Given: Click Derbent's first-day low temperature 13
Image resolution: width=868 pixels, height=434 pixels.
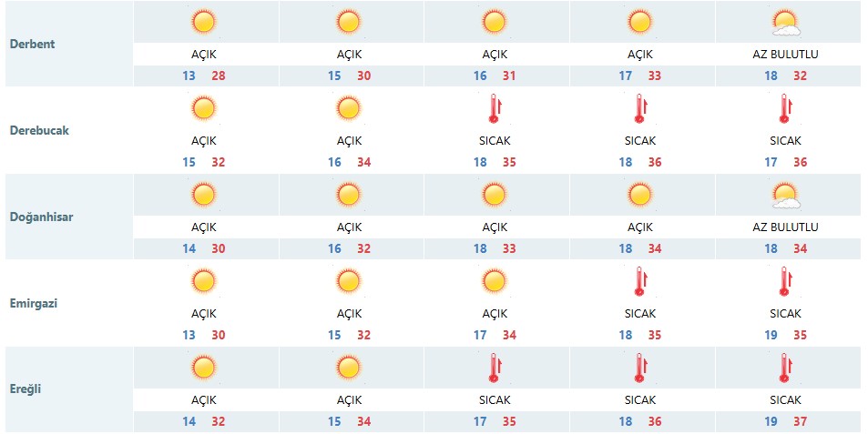Looking at the screenshot, I should [x=189, y=76].
